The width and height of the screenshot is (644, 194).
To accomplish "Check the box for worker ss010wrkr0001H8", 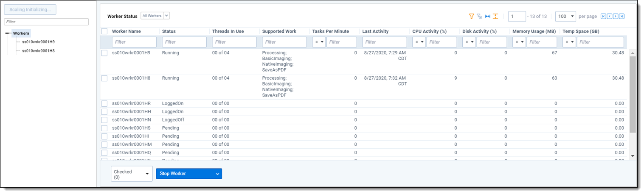I will pos(104,78).
